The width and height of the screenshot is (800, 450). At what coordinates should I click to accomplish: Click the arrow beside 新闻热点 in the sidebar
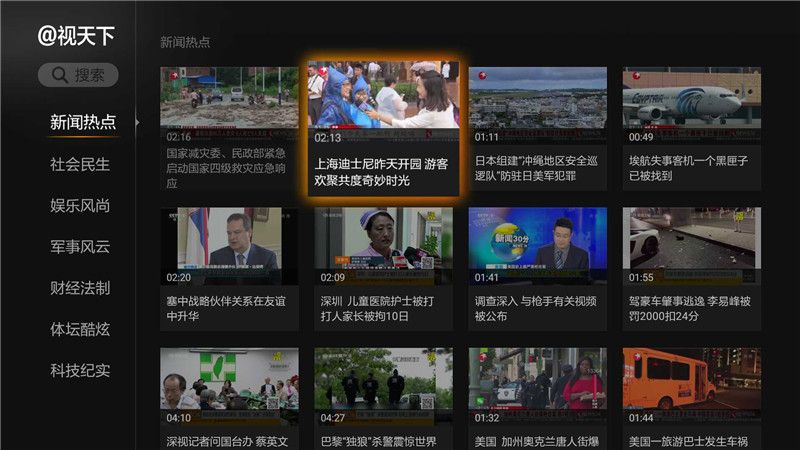137,122
